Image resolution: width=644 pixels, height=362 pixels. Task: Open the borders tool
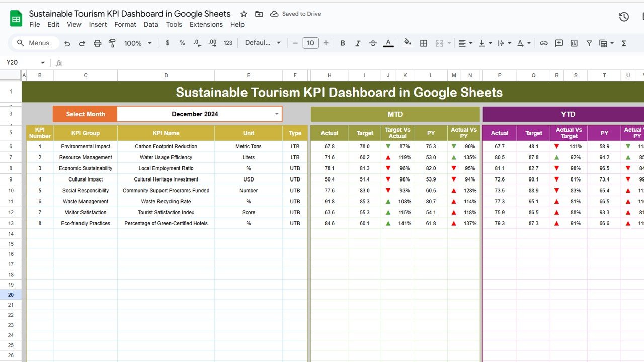[424, 43]
